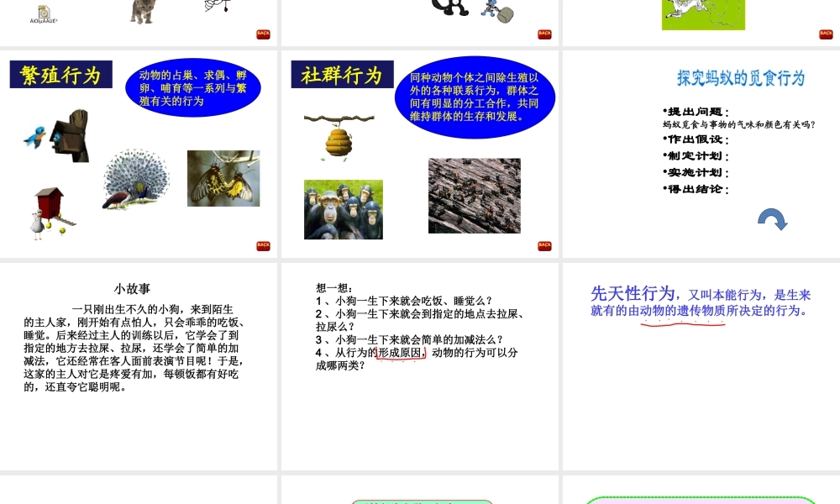
Task: Click the bullet 提出问题
Action: (x=696, y=112)
